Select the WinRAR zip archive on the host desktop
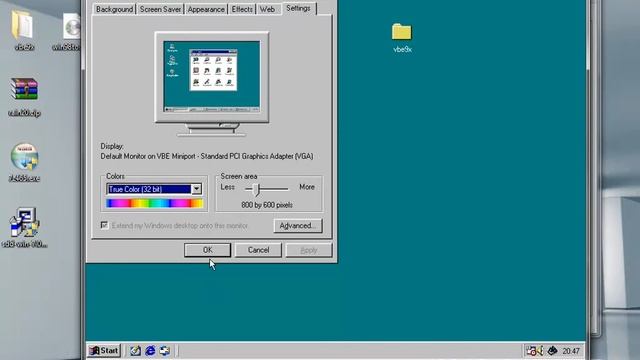 pos(24,97)
